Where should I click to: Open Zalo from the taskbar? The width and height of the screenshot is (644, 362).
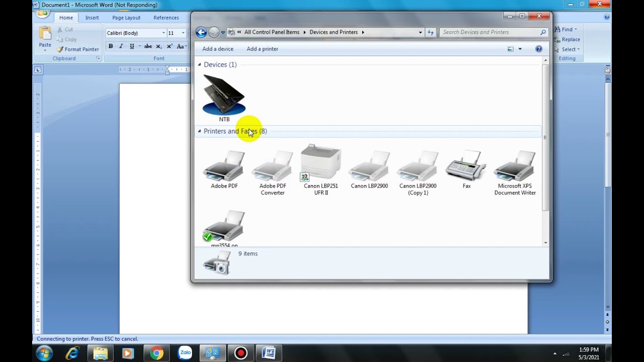point(185,353)
